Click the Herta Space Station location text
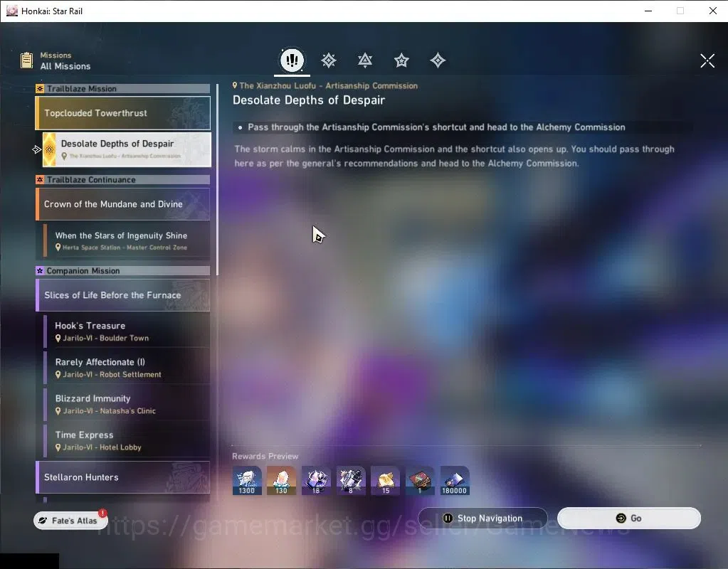 point(125,248)
